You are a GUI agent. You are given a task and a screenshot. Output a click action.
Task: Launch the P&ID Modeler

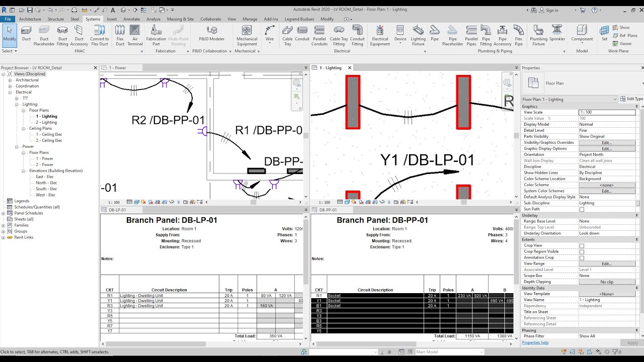pyautogui.click(x=212, y=33)
